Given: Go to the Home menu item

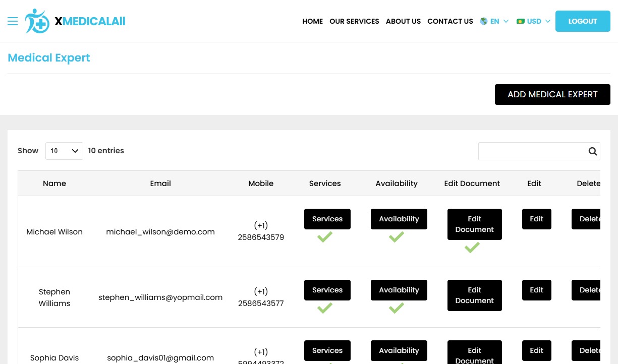Looking at the screenshot, I should [312, 21].
